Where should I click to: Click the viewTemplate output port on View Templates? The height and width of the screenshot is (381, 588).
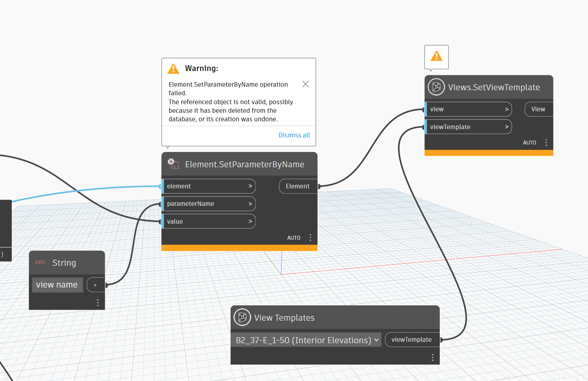[412, 340]
